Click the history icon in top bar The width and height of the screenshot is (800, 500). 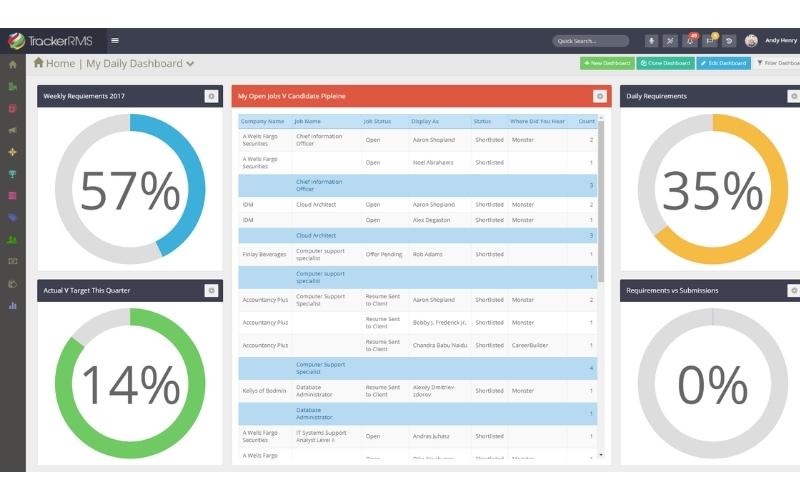point(728,41)
